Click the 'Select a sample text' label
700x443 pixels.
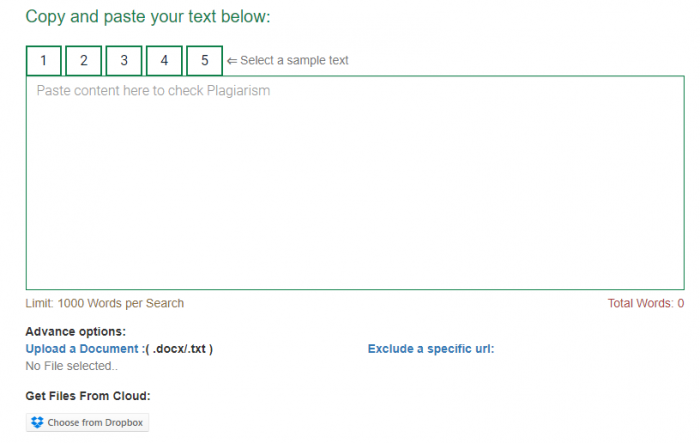click(294, 61)
